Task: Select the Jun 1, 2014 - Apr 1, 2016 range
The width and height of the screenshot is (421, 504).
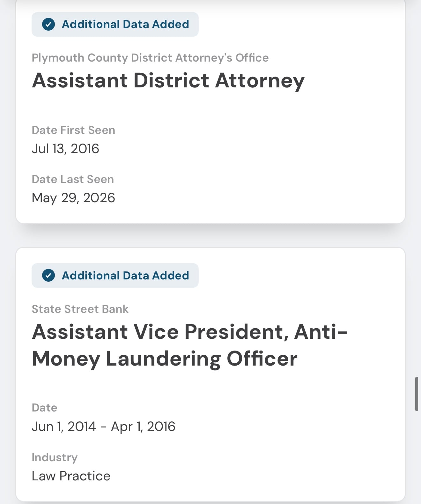Action: [x=104, y=426]
